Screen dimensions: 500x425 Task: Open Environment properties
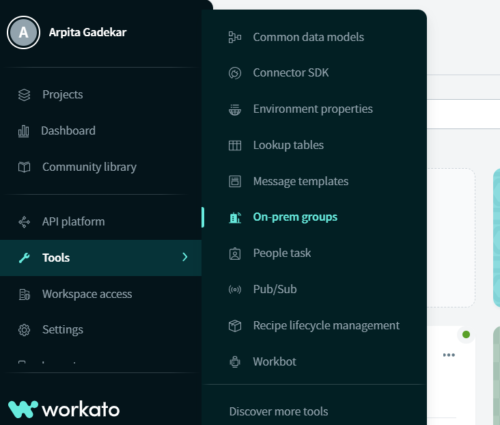pyautogui.click(x=313, y=109)
